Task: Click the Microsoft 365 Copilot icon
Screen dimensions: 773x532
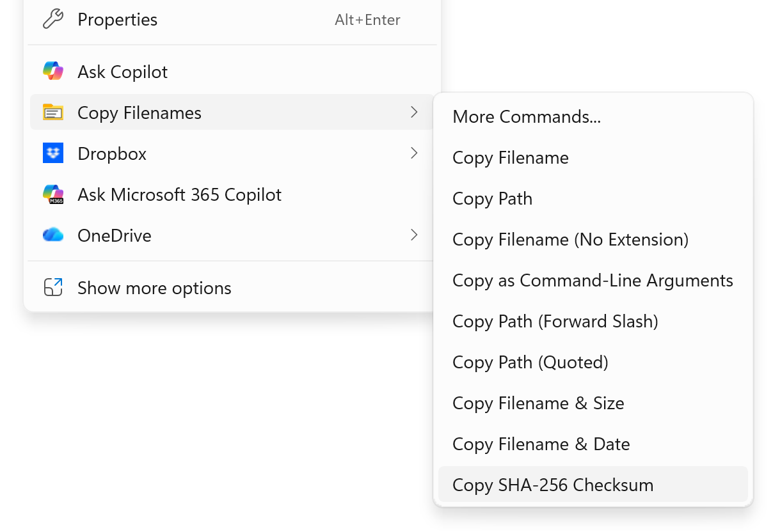Action: [x=53, y=194]
